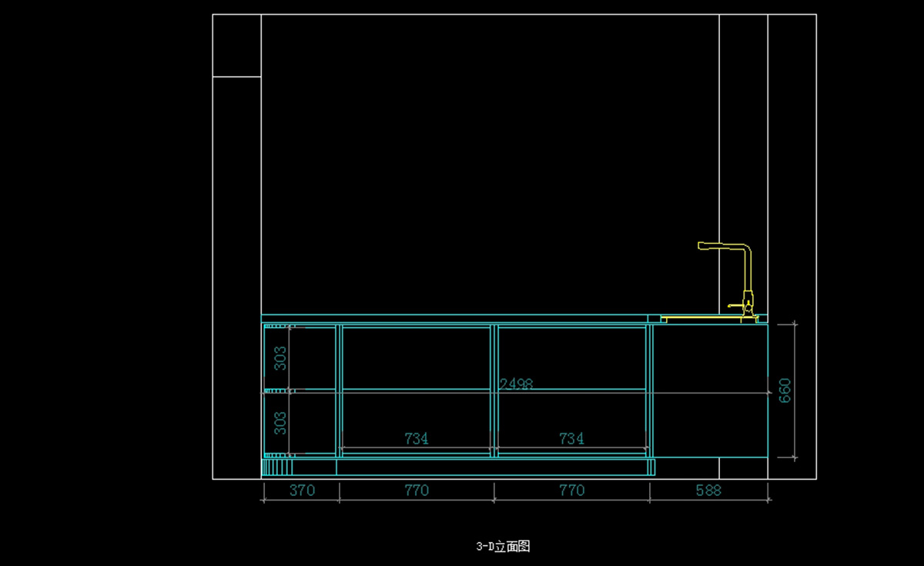Select the left 734 dimension text
924x566 pixels.
click(417, 439)
